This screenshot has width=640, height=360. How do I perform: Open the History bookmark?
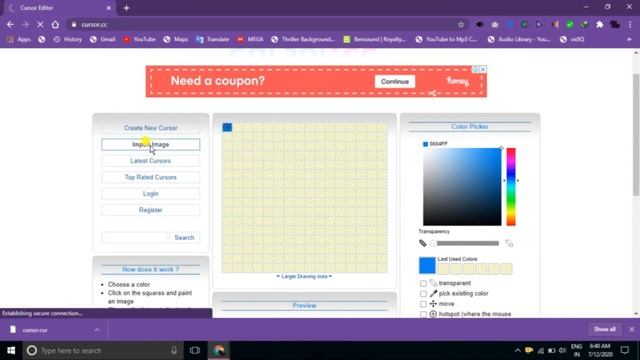(x=68, y=39)
